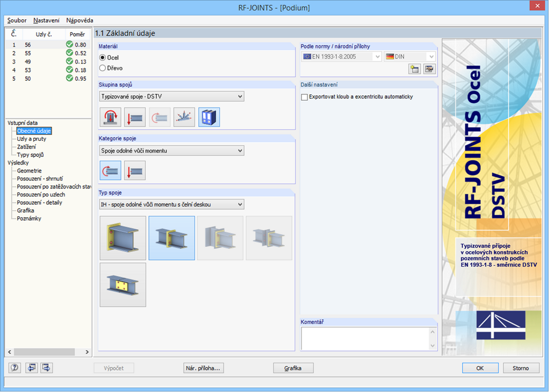Click into the Komentář text field

pyautogui.click(x=365, y=338)
